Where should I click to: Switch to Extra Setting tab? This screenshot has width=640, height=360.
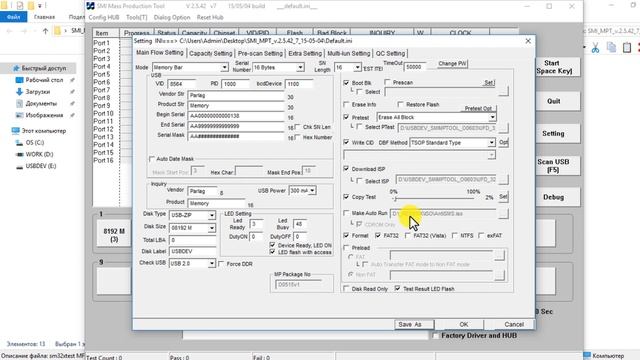coord(305,53)
